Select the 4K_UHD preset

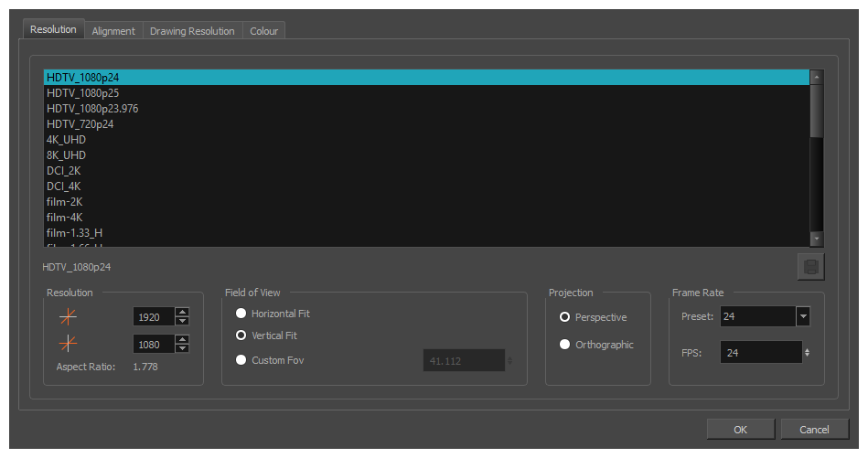coord(426,139)
